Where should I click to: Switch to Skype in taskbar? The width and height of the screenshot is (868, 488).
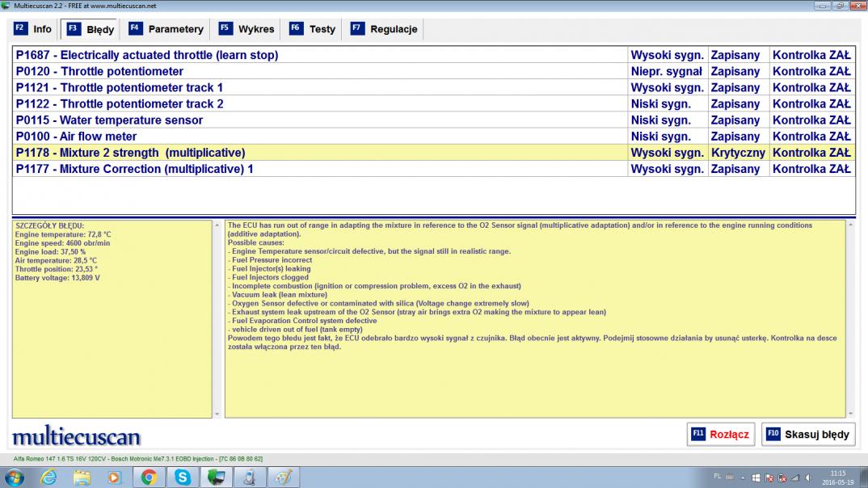[x=182, y=477]
